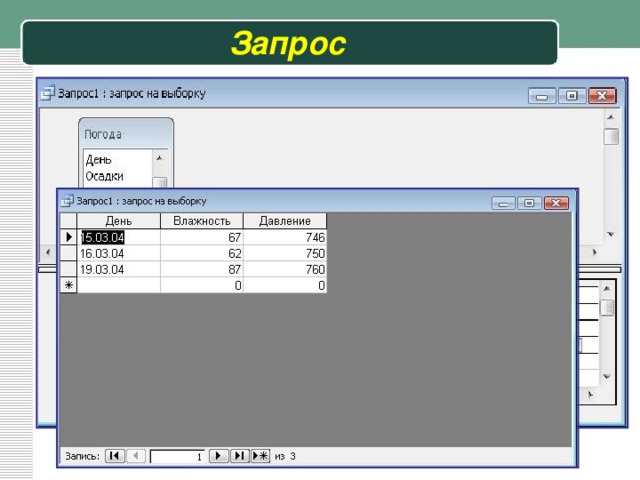Maximize the front query results window
The width and height of the screenshot is (640, 480).
tap(529, 203)
